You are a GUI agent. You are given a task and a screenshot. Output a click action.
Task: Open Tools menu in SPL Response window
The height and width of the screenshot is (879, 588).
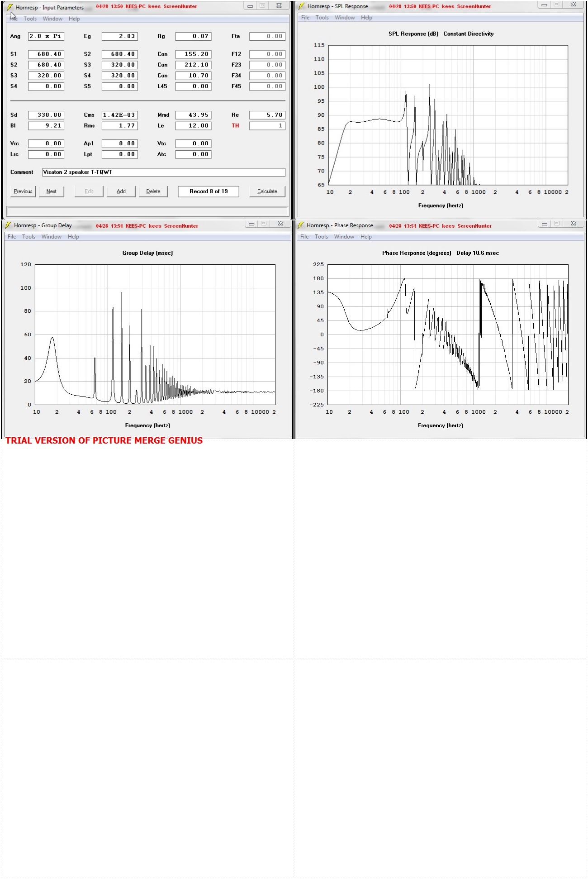322,18
